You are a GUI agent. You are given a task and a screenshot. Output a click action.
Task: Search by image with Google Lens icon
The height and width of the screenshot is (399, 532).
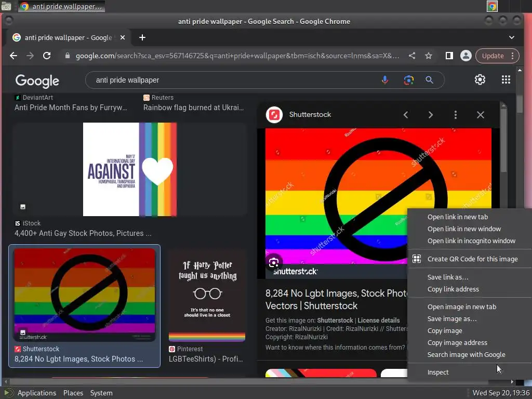[408, 80]
